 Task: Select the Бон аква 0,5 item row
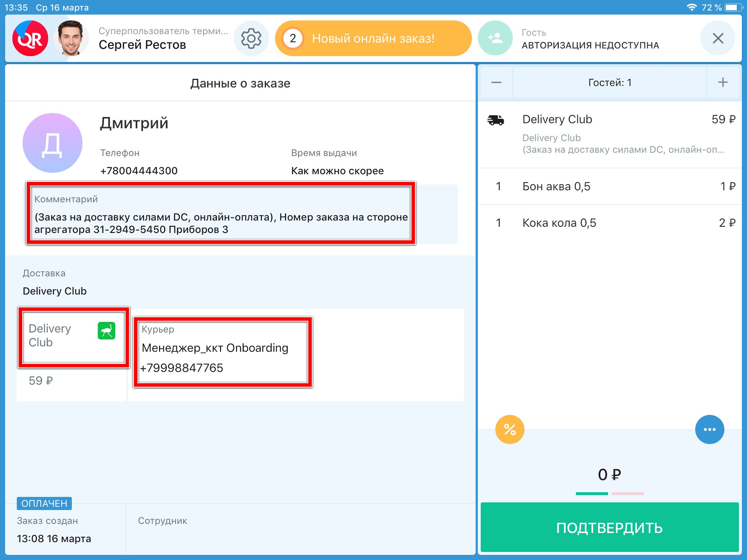pyautogui.click(x=610, y=187)
